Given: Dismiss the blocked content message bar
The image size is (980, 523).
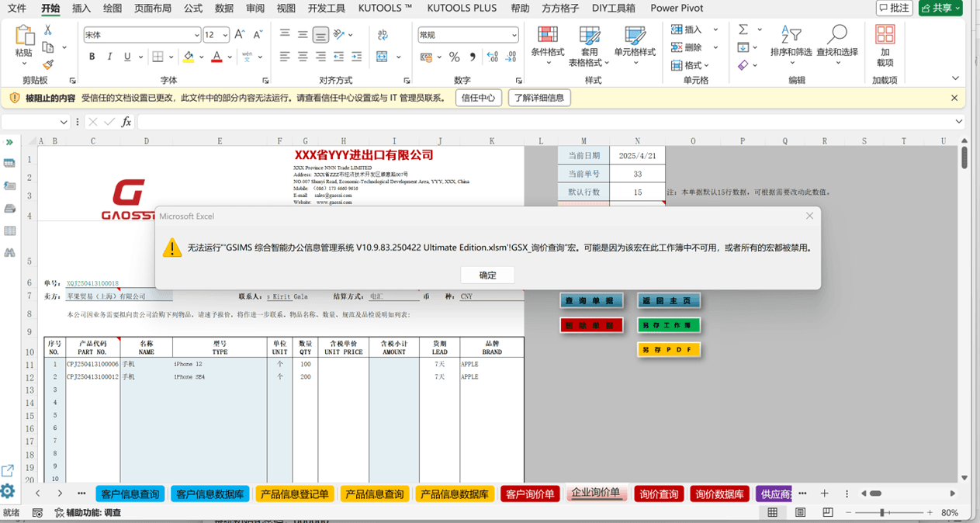Looking at the screenshot, I should pos(954,98).
